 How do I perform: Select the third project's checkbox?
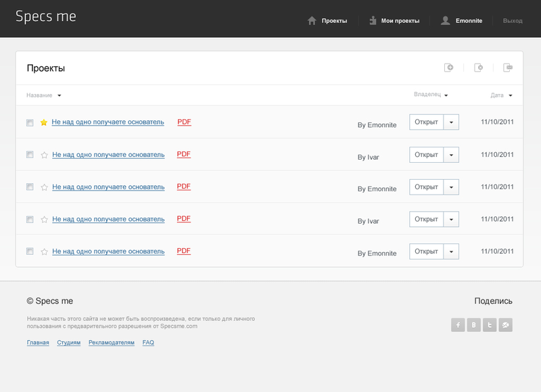tap(30, 187)
